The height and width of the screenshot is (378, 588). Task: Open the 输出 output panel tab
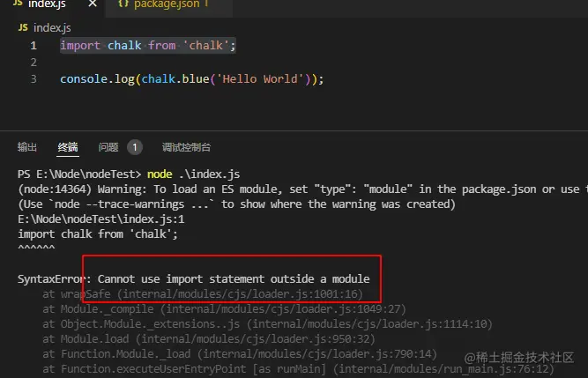(27, 147)
